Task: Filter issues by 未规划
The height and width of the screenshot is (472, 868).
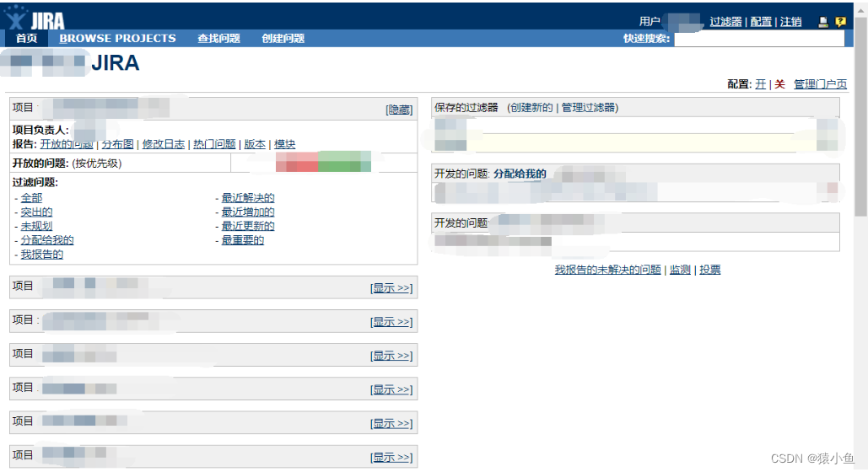Action: [36, 226]
